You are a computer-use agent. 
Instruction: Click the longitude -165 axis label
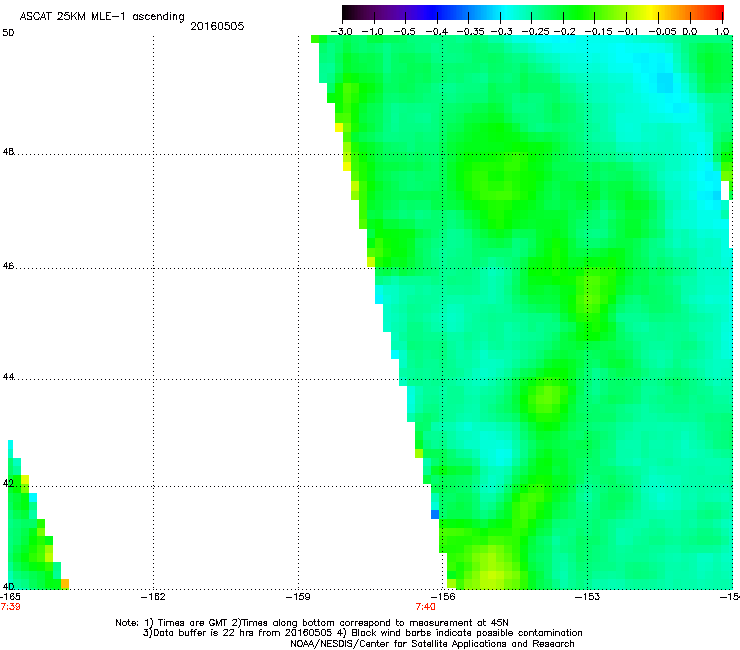10,597
